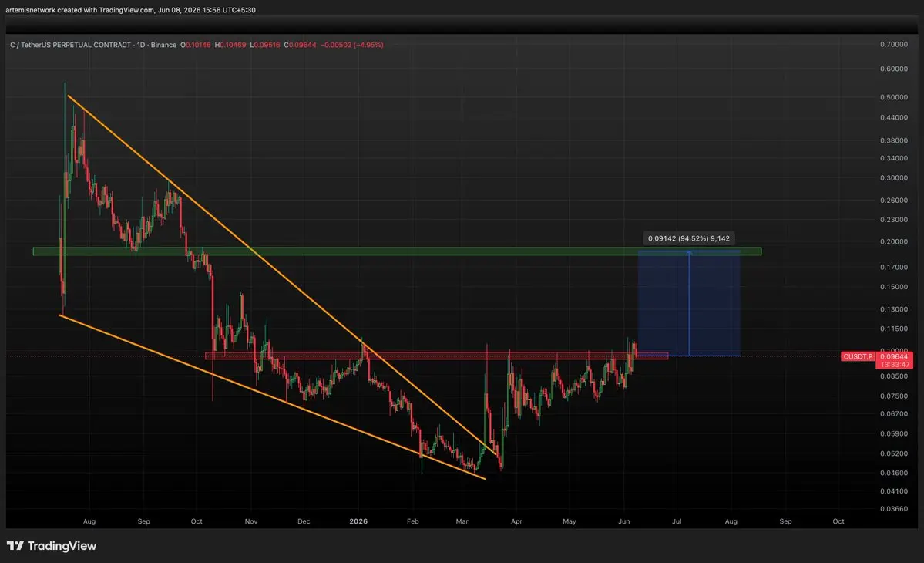Screen dimensions: 924x563
Task: Click the 0.26000 price axis label
Action: 893,201
